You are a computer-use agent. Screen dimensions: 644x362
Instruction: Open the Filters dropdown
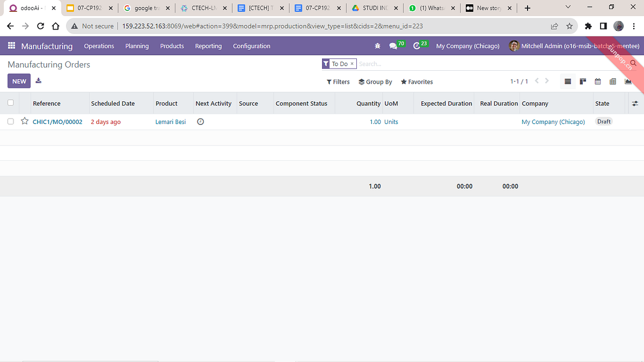pyautogui.click(x=338, y=82)
